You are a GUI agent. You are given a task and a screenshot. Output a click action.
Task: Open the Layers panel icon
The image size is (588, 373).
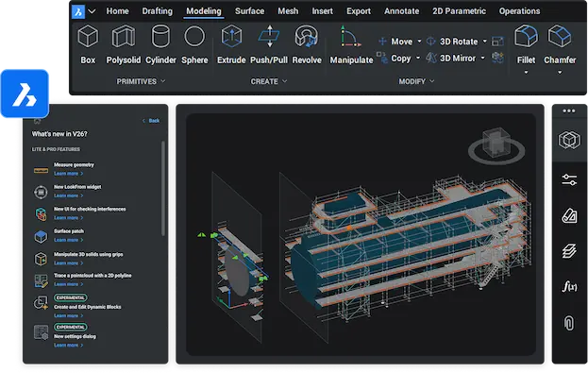point(569,251)
